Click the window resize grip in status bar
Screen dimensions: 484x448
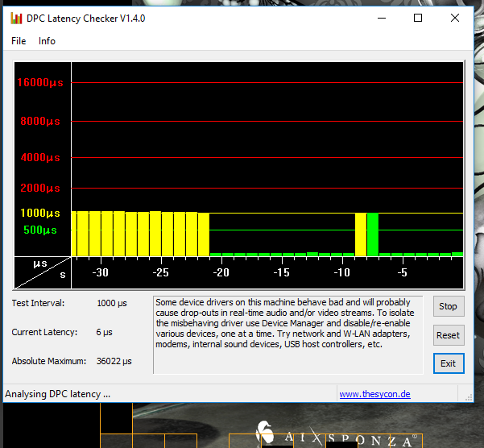(x=469, y=397)
